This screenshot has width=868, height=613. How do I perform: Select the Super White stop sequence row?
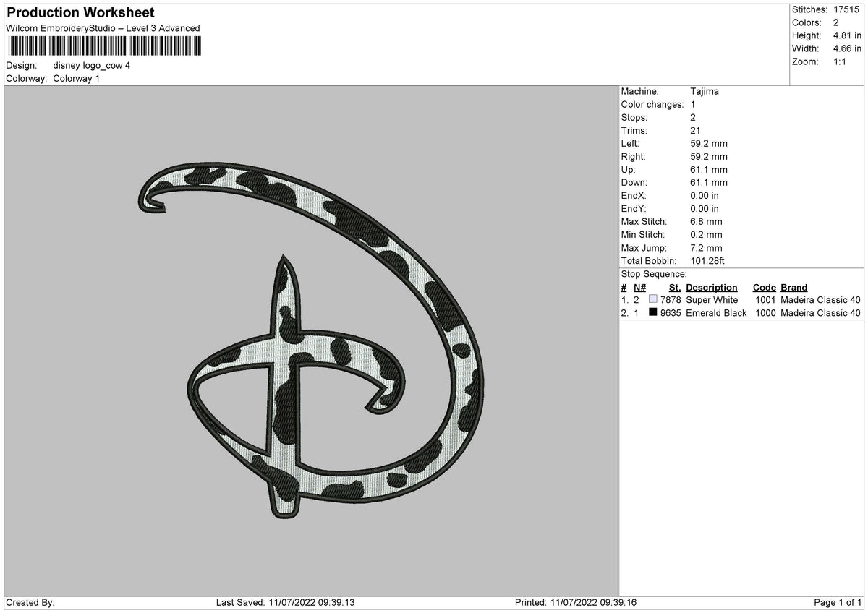click(x=741, y=299)
